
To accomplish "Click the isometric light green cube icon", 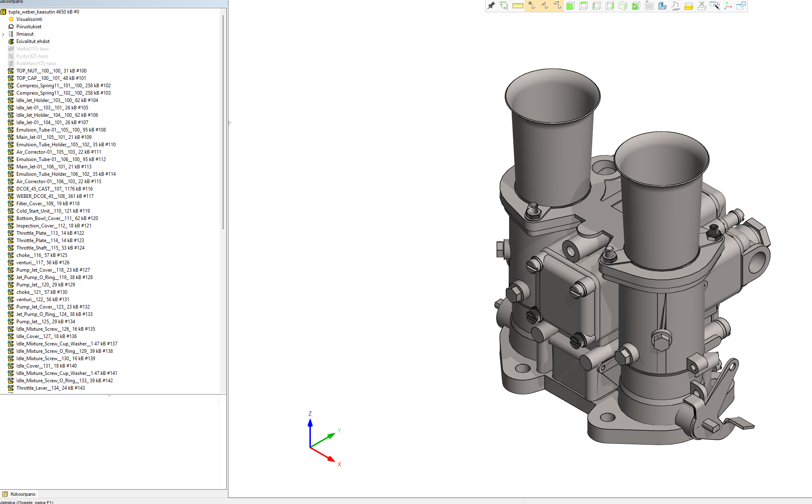I will [x=623, y=6].
